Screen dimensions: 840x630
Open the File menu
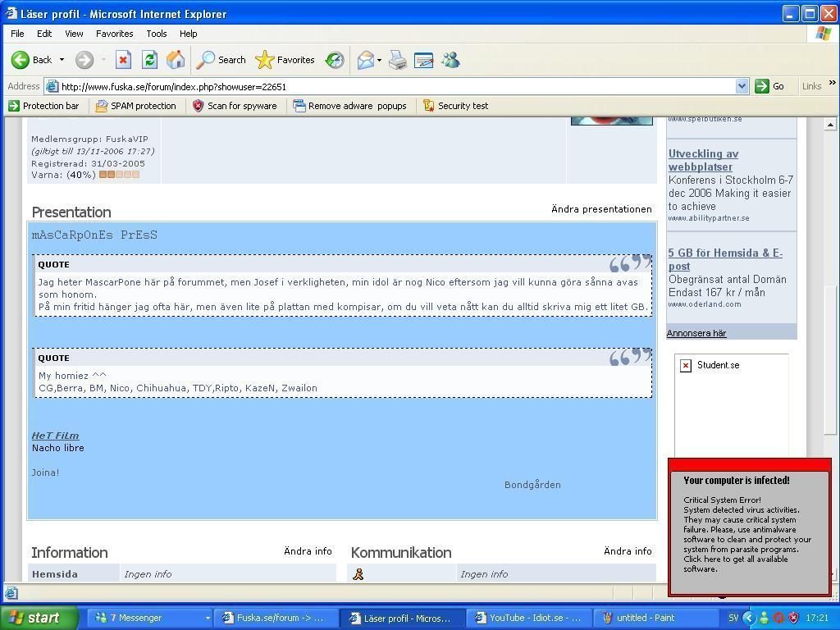click(x=18, y=34)
